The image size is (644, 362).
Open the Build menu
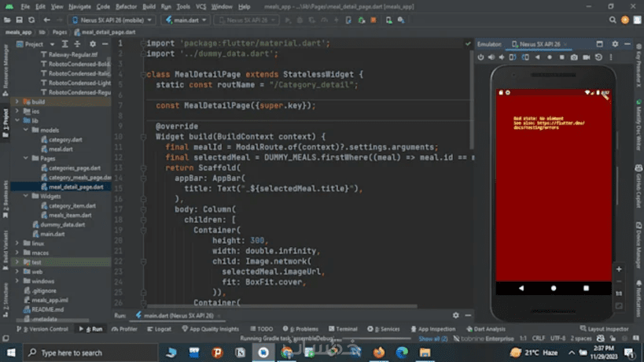(149, 6)
